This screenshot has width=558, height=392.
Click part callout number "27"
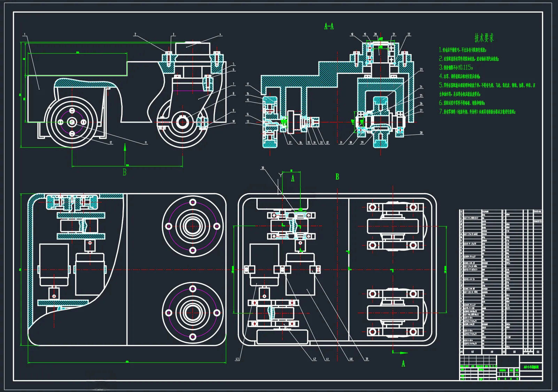coord(421,110)
